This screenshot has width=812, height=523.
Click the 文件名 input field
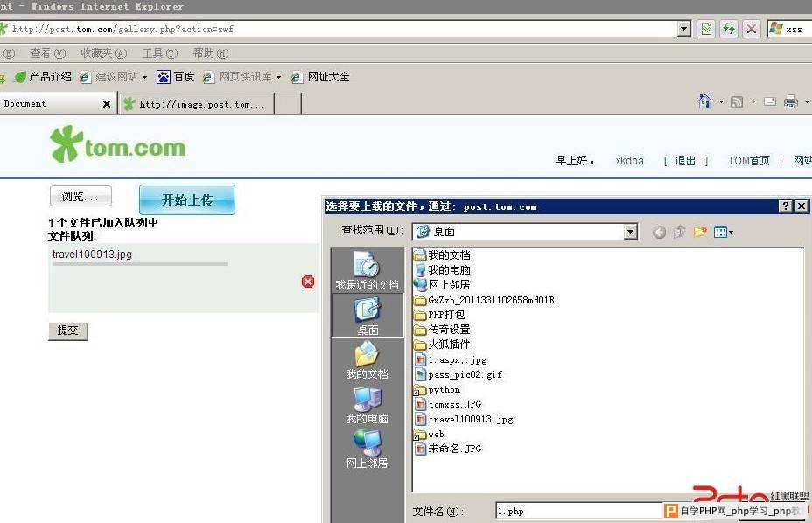[580, 511]
